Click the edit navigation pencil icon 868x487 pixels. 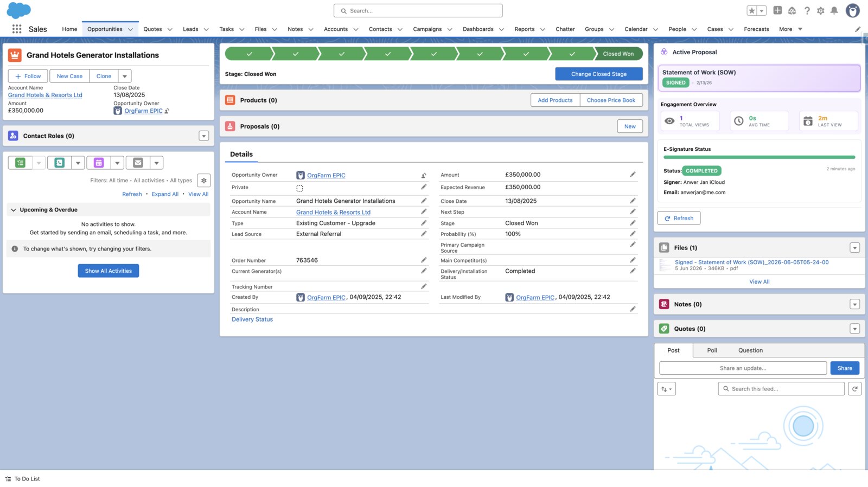tap(858, 29)
